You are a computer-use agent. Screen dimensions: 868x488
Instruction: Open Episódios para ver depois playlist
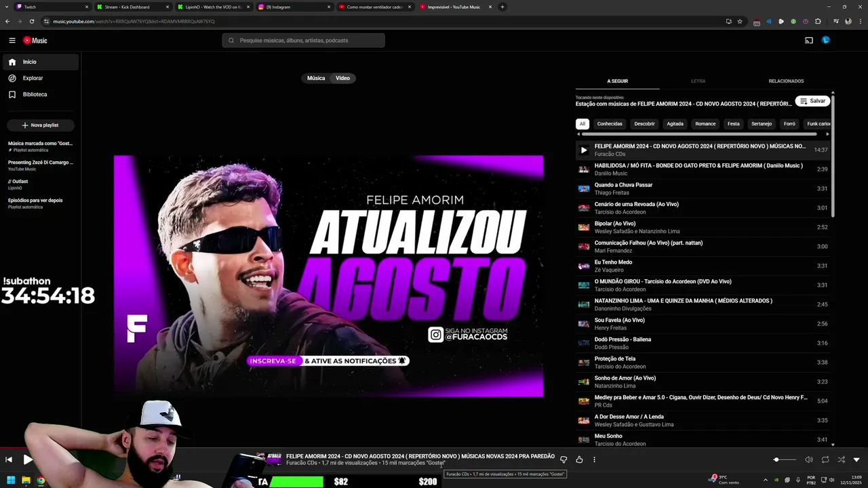[41, 203]
